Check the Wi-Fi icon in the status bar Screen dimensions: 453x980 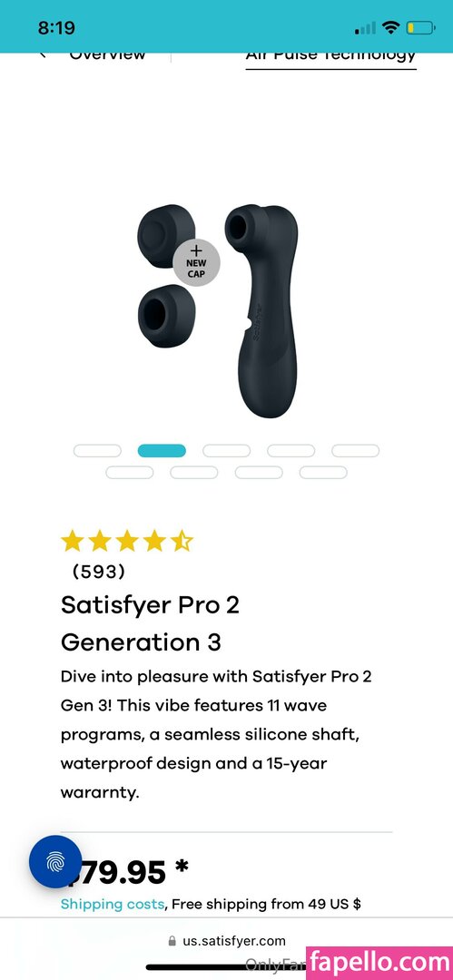click(x=391, y=27)
